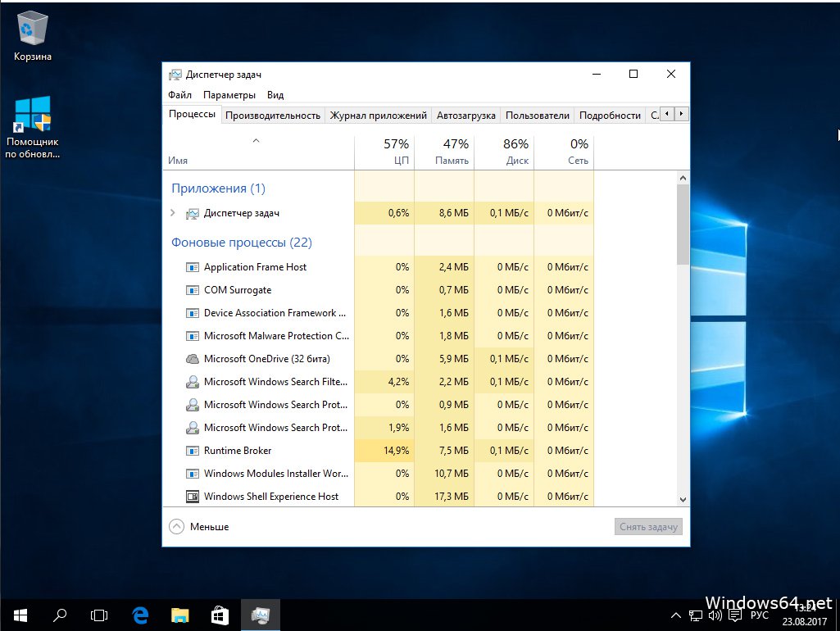This screenshot has height=631, width=840.
Task: Click the process list scroll-down arrow
Action: coord(683,500)
